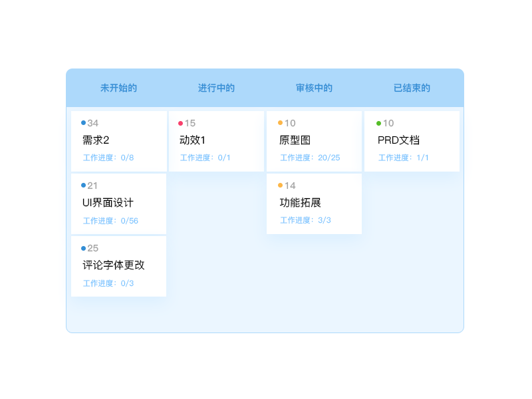Open the 动效1 task title
This screenshot has width=532, height=399.
point(193,140)
